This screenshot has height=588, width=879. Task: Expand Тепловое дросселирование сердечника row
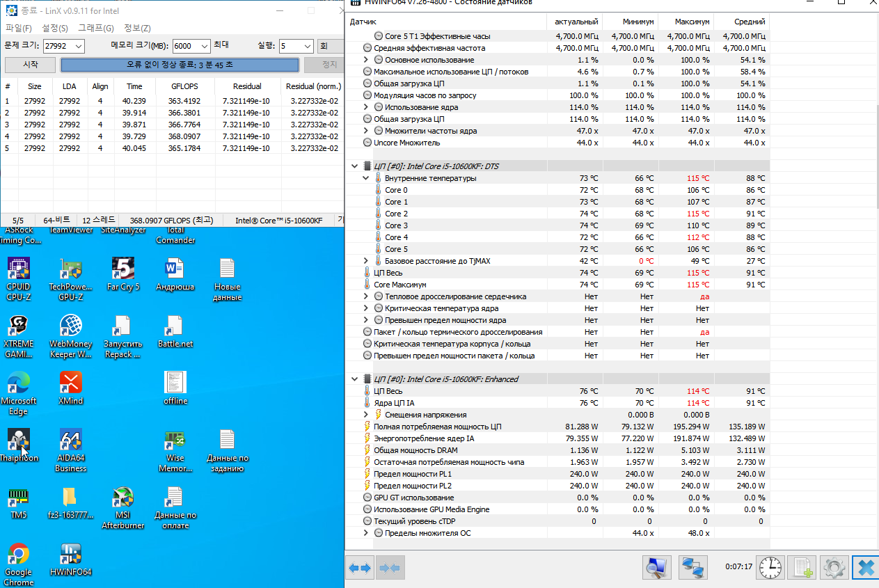coord(366,296)
